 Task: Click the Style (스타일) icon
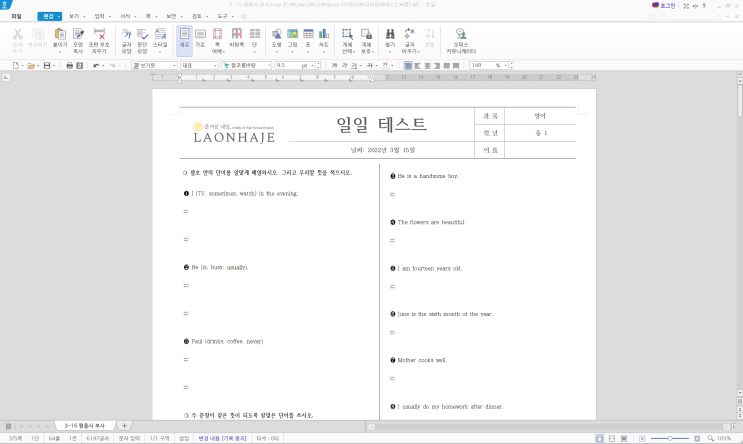pos(160,34)
